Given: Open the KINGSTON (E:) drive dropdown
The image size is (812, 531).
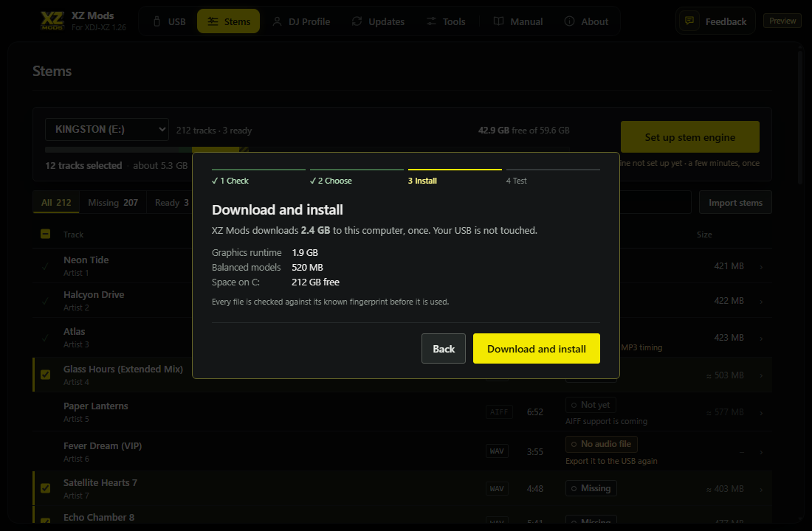Looking at the screenshot, I should (107, 129).
